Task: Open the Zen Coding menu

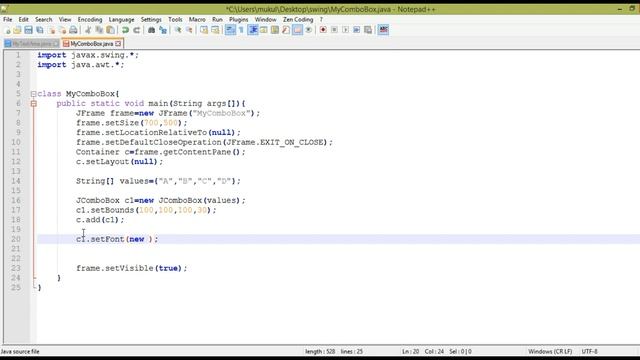Action: pyautogui.click(x=298, y=19)
